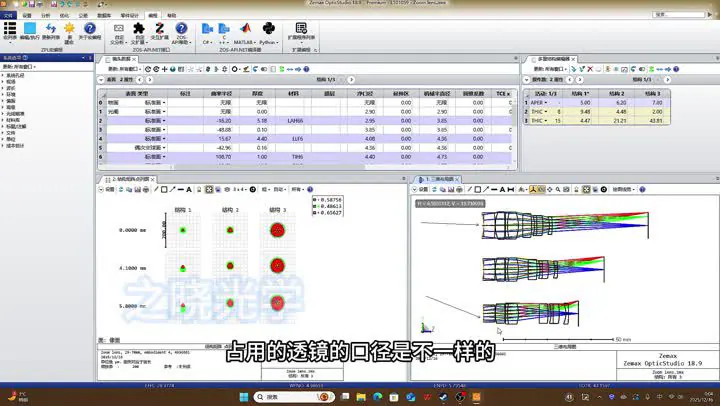This screenshot has width=720, height=406.
Task: Open the Python dropdown arrow in ribbon
Action: [x=277, y=42]
